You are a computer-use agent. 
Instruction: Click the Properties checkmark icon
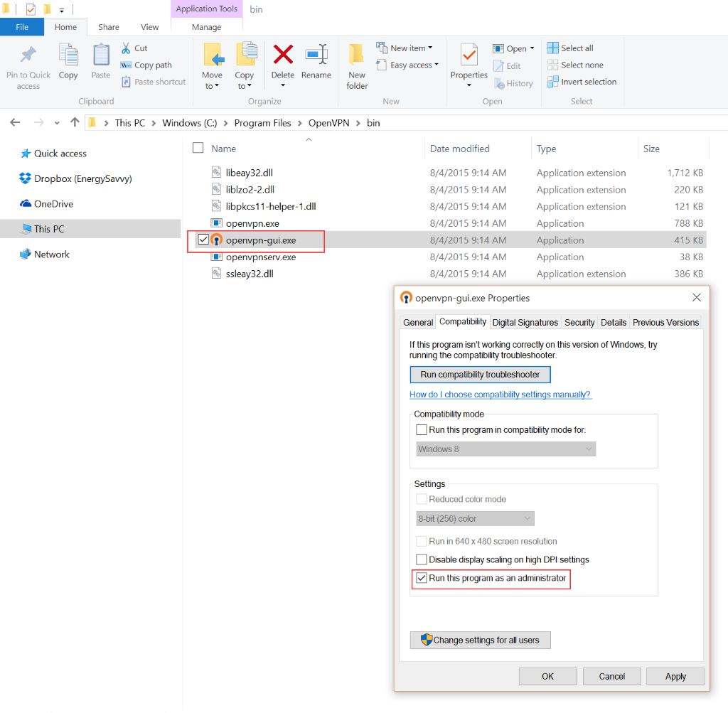click(469, 54)
